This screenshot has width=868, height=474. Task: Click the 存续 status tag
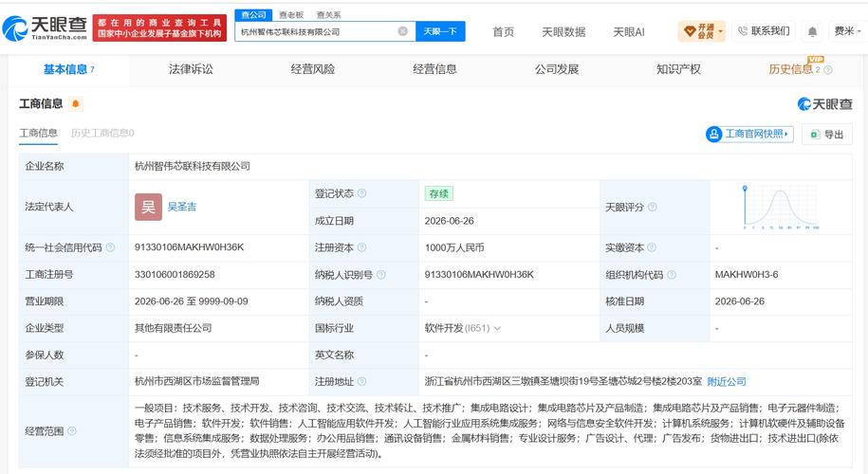[x=439, y=193]
